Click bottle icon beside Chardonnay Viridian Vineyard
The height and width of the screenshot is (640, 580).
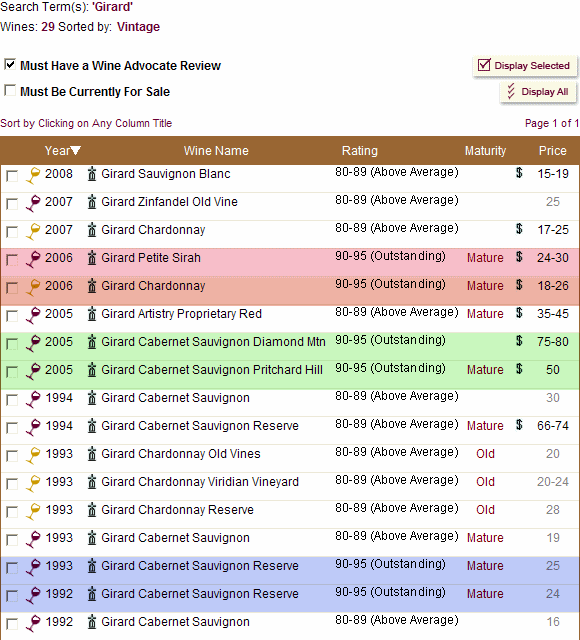92,482
